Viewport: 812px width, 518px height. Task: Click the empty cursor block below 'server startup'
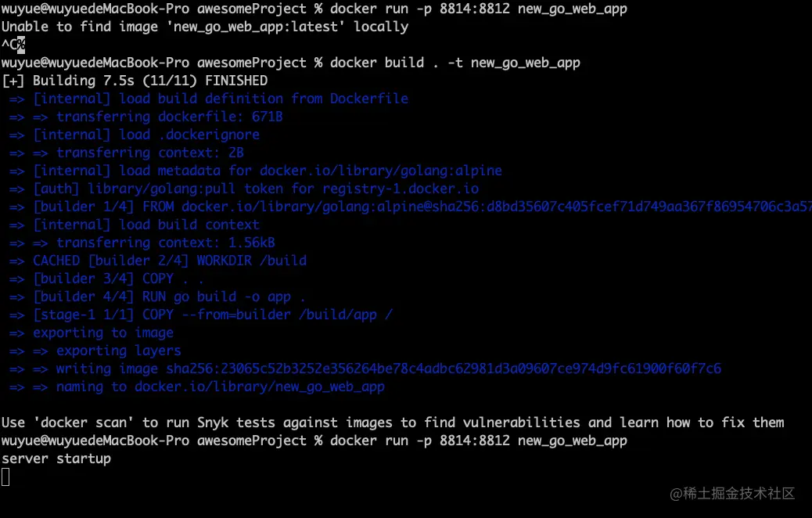(5, 477)
